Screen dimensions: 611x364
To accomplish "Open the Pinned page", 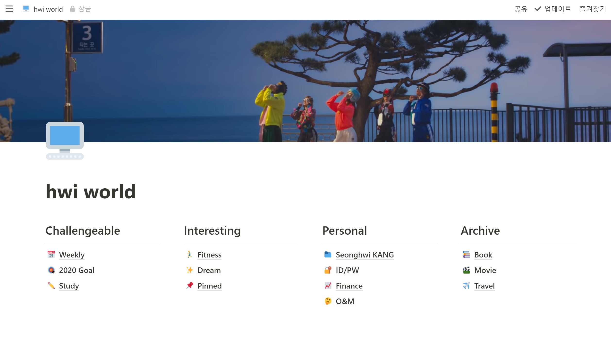I will point(210,286).
